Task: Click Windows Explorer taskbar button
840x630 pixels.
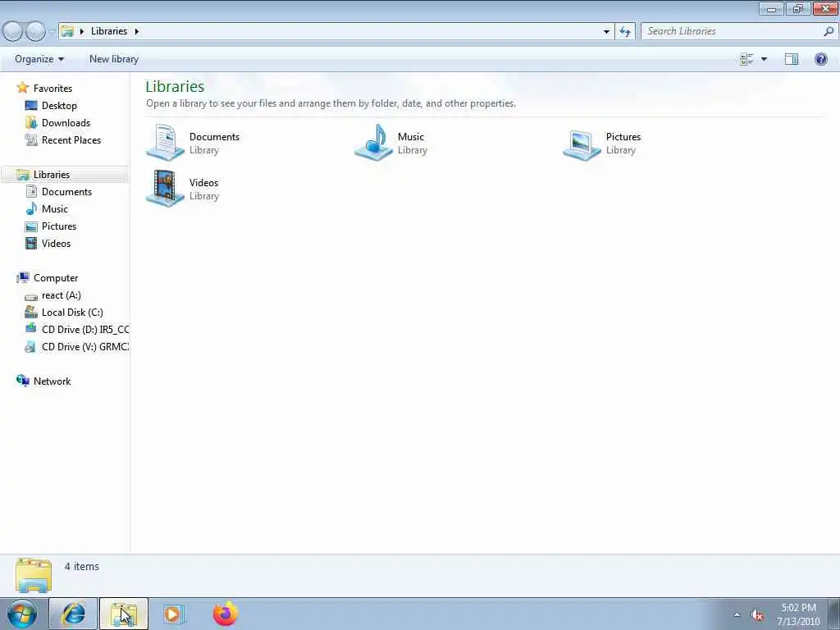Action: pos(123,614)
